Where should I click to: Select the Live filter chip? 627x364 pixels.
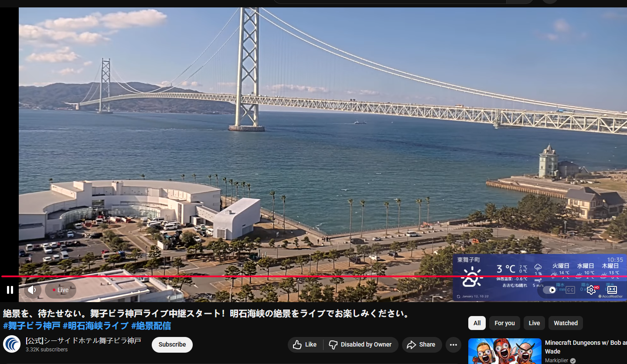534,323
